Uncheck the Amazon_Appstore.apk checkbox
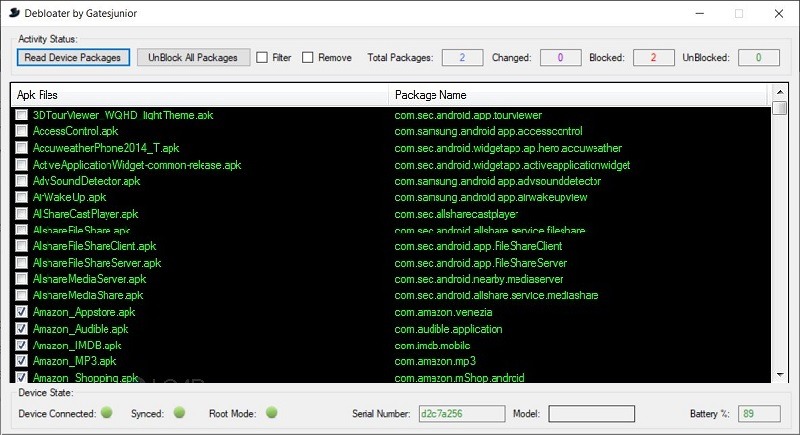This screenshot has width=800, height=435. click(x=21, y=312)
